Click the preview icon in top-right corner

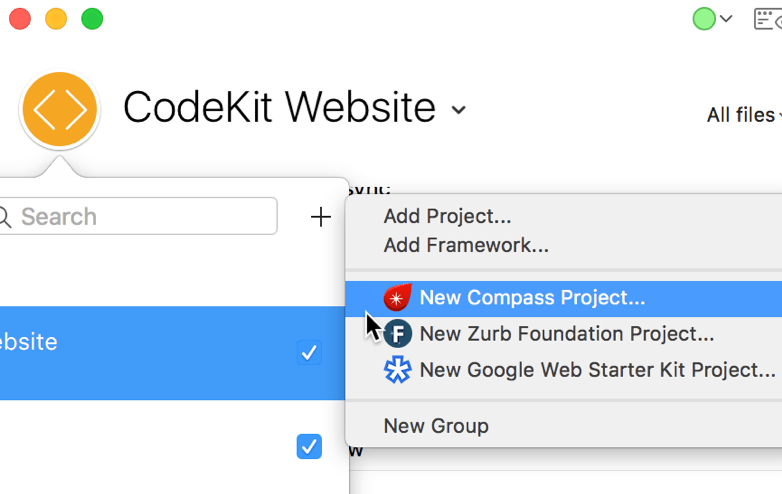tap(768, 19)
